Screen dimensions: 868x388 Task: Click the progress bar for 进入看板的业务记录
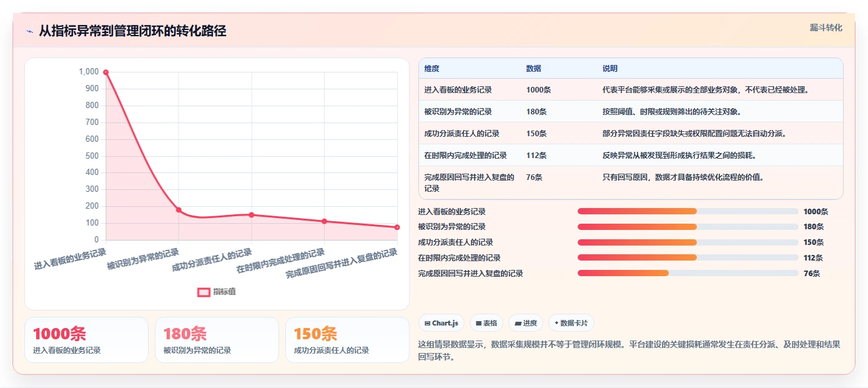coord(688,211)
